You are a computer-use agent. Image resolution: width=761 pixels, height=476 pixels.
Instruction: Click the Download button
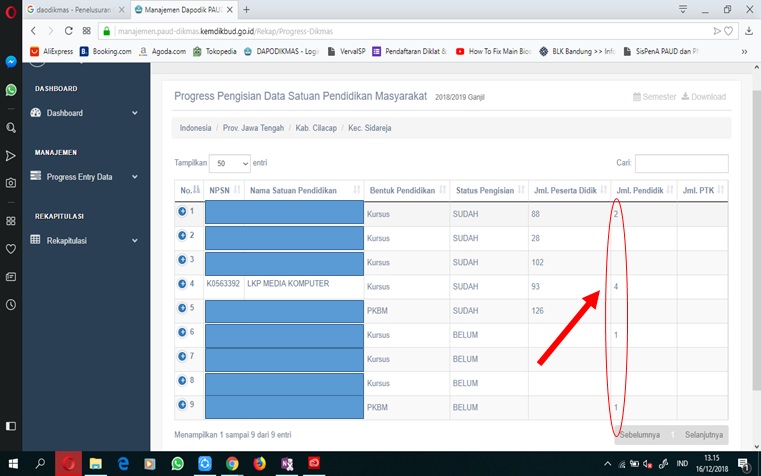coord(704,97)
